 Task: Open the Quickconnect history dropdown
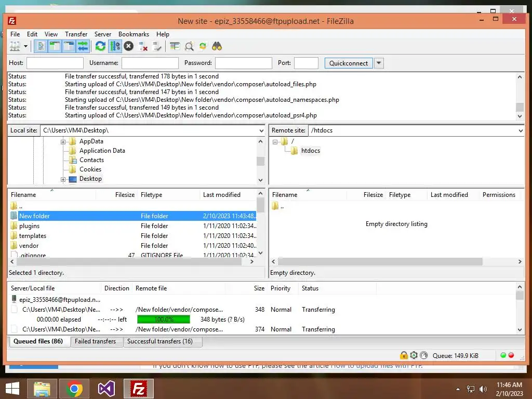[x=379, y=63]
